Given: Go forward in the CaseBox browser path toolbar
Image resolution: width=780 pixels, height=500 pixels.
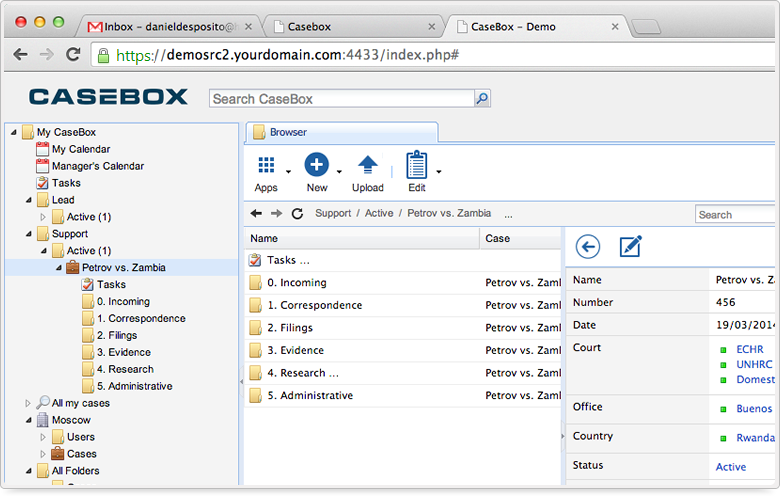Looking at the screenshot, I should tap(277, 213).
